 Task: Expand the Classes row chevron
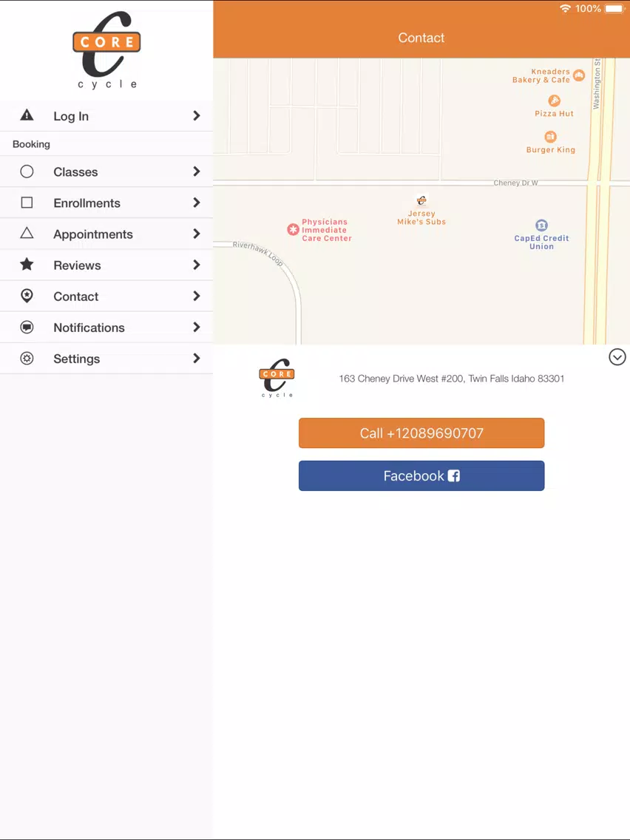coord(197,172)
